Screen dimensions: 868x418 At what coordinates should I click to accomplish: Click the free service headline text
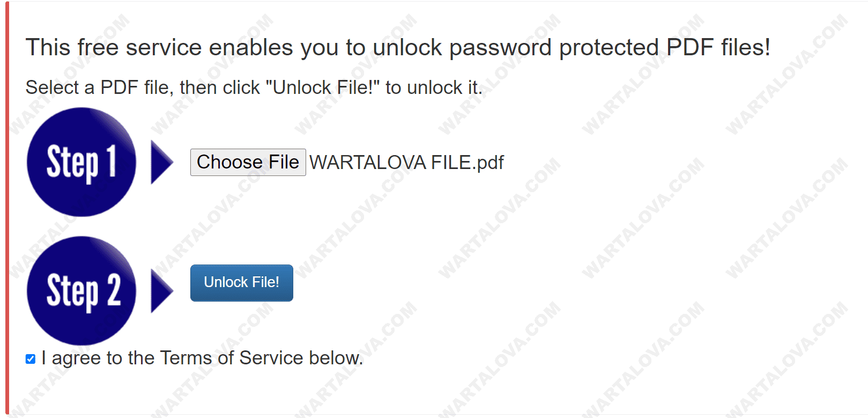(x=398, y=47)
